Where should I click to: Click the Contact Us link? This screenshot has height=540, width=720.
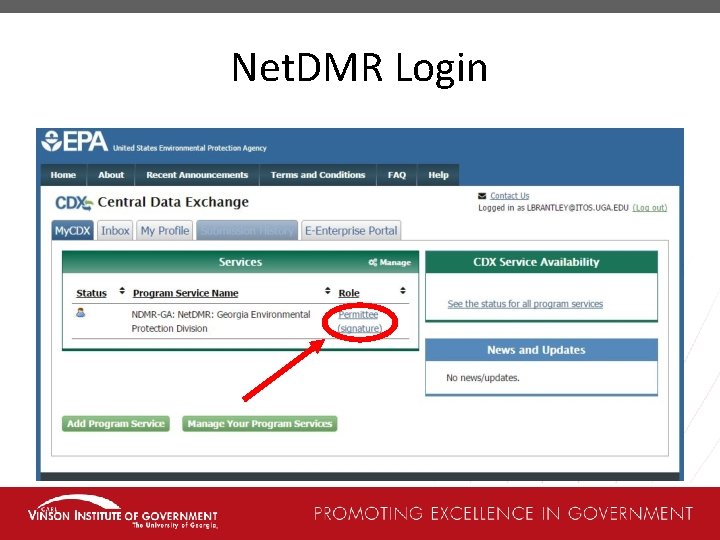pos(509,196)
